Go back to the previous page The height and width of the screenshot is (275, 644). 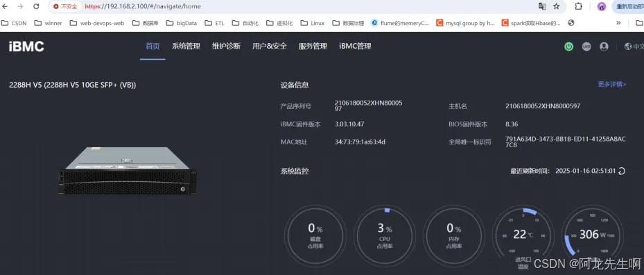pyautogui.click(x=6, y=6)
